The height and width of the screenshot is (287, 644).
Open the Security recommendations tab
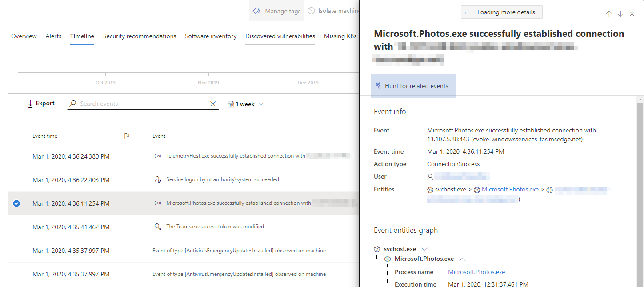point(140,36)
